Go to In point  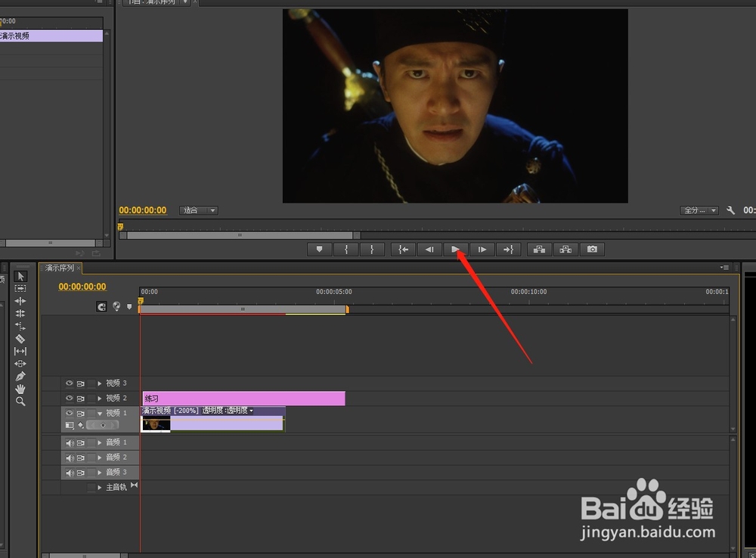pos(403,250)
